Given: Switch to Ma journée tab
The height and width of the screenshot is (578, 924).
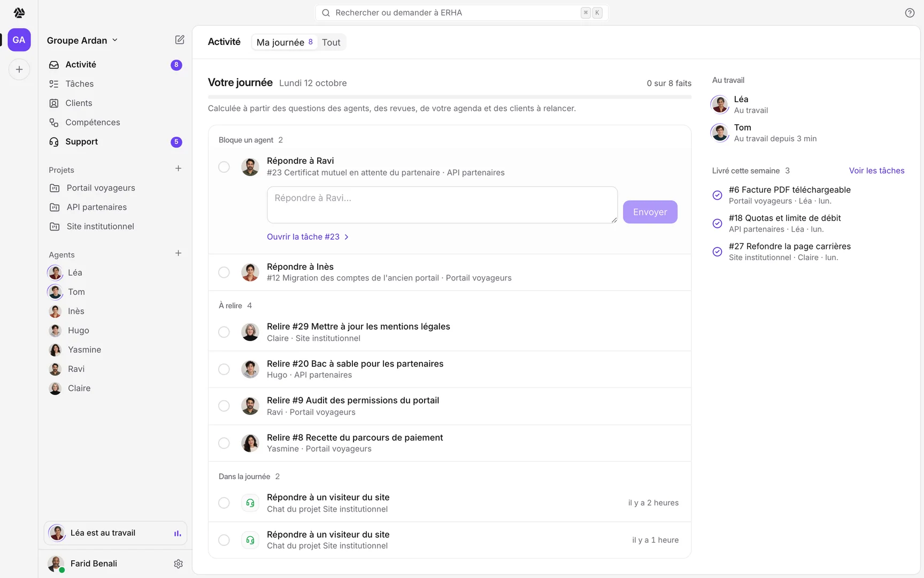Looking at the screenshot, I should pos(284,42).
